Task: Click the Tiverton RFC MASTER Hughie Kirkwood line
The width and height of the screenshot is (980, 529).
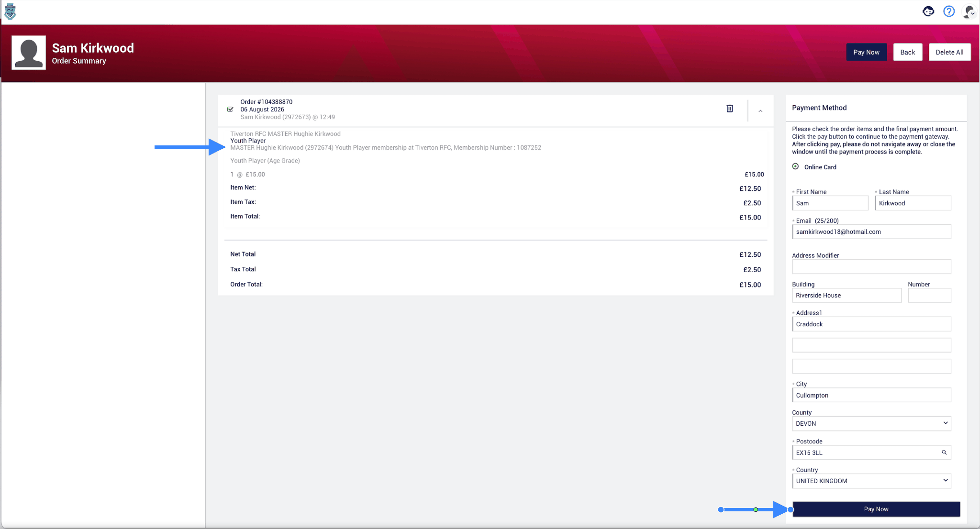Action: pyautogui.click(x=285, y=134)
